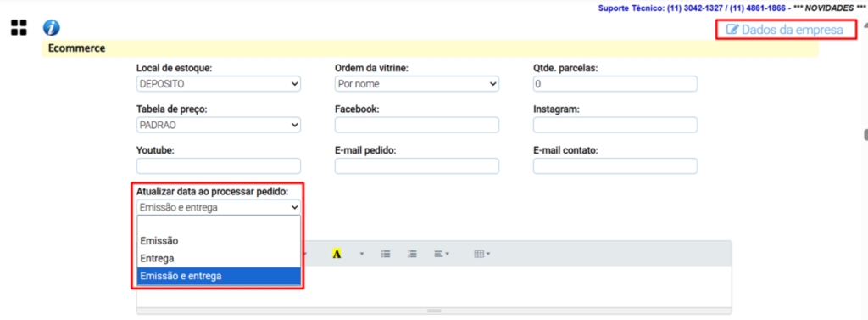
Task: Open Dados da empresa link
Action: click(x=785, y=30)
